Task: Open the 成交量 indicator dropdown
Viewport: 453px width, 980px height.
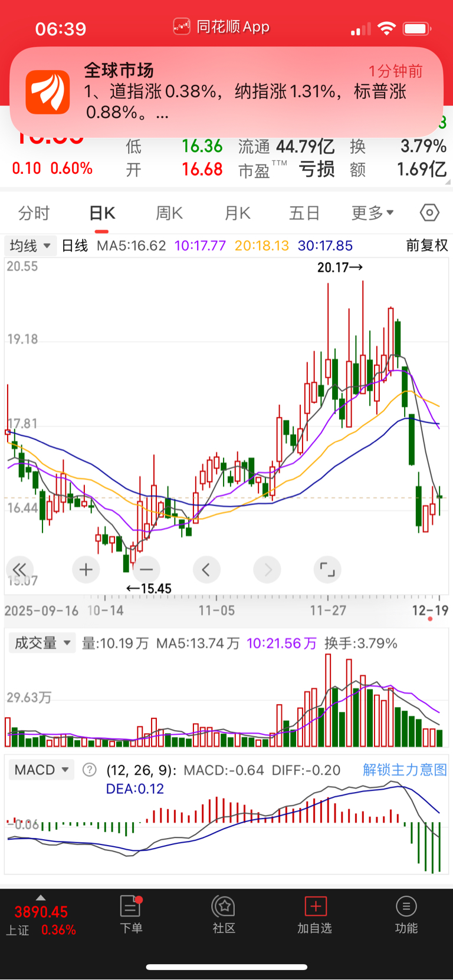Action: [42, 643]
